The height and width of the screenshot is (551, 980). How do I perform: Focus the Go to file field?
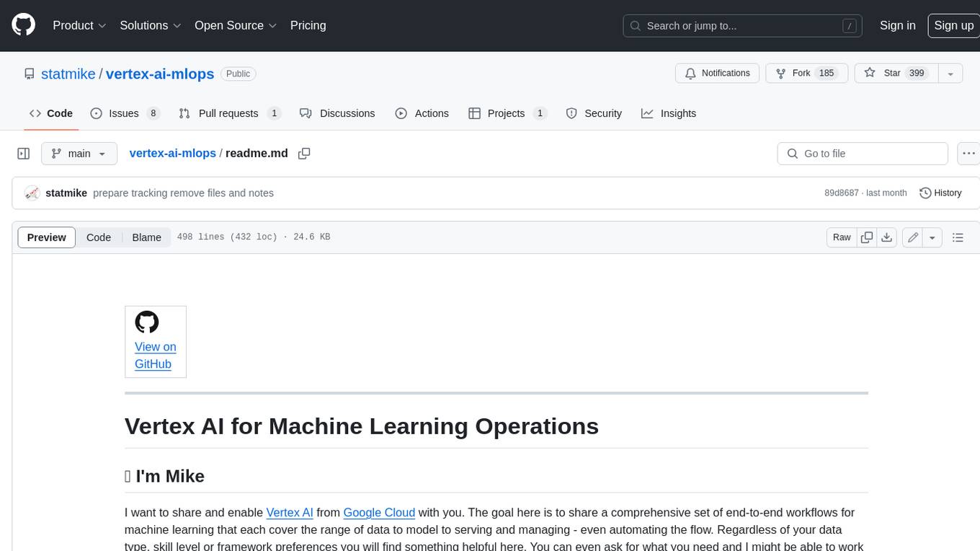coord(863,154)
